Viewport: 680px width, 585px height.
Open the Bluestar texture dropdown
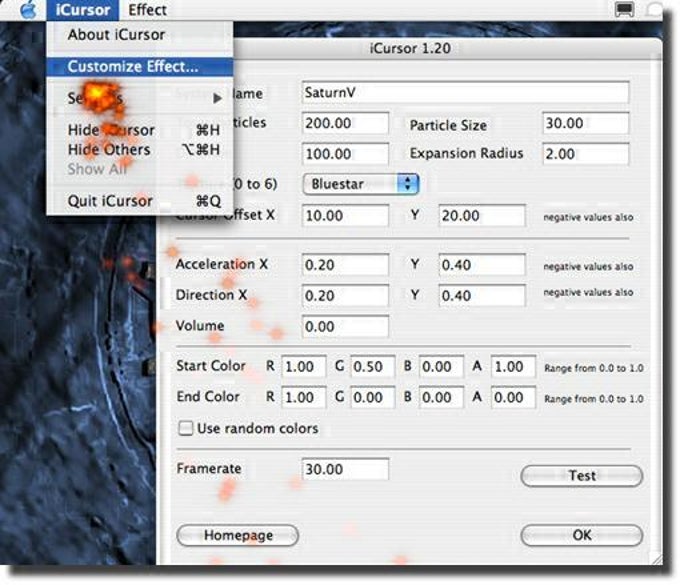click(x=361, y=184)
